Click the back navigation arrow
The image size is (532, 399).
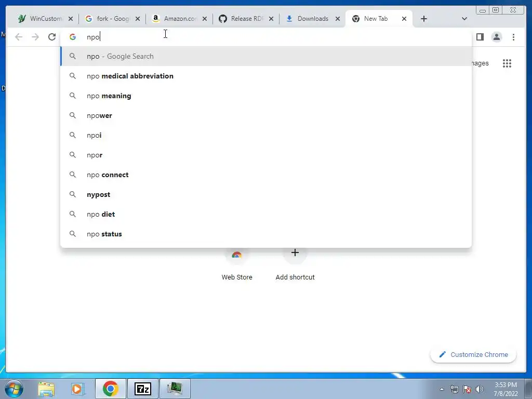(x=19, y=37)
